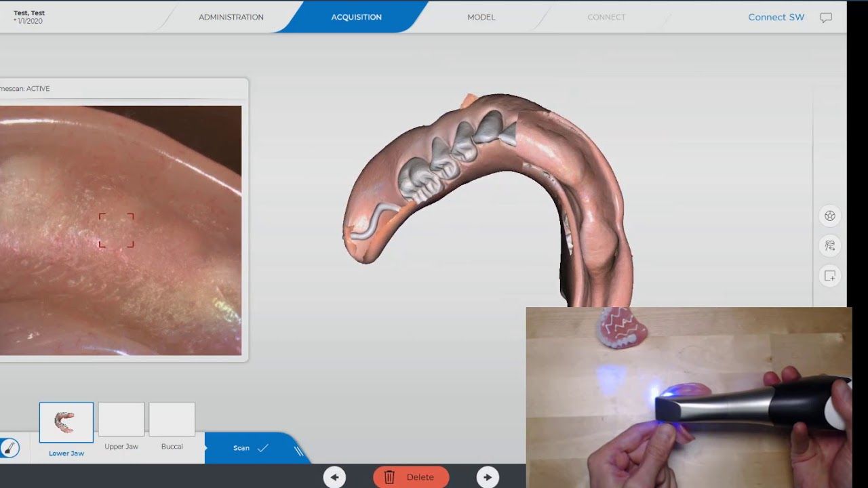The height and width of the screenshot is (488, 868).
Task: Click the Connect SW link
Action: (x=776, y=17)
